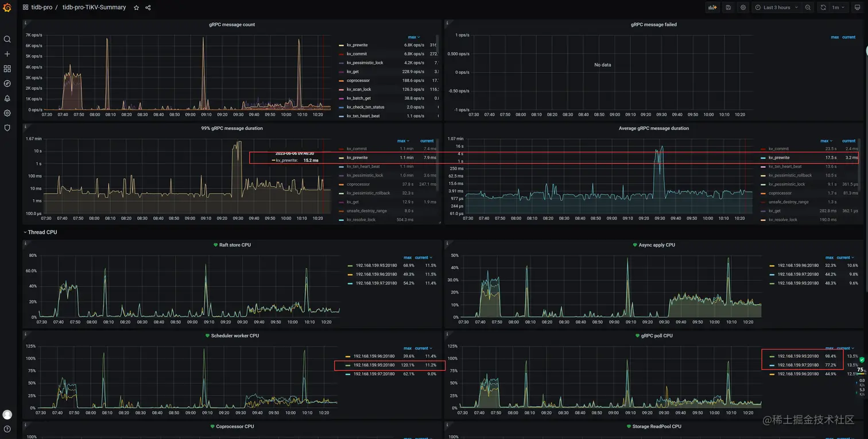Screen dimensions: 868x439
Task: Sort Average gRPC message duration legend by current
Action: pyautogui.click(x=848, y=141)
